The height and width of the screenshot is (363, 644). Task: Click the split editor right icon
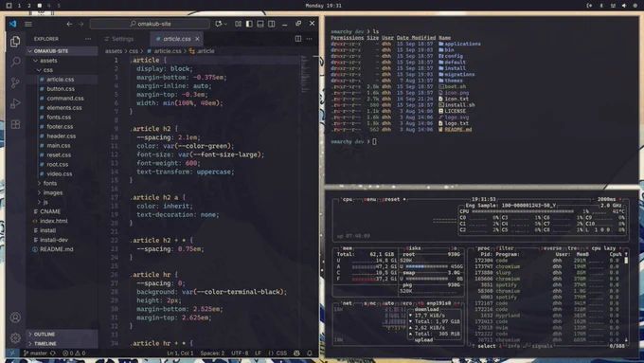(298, 39)
